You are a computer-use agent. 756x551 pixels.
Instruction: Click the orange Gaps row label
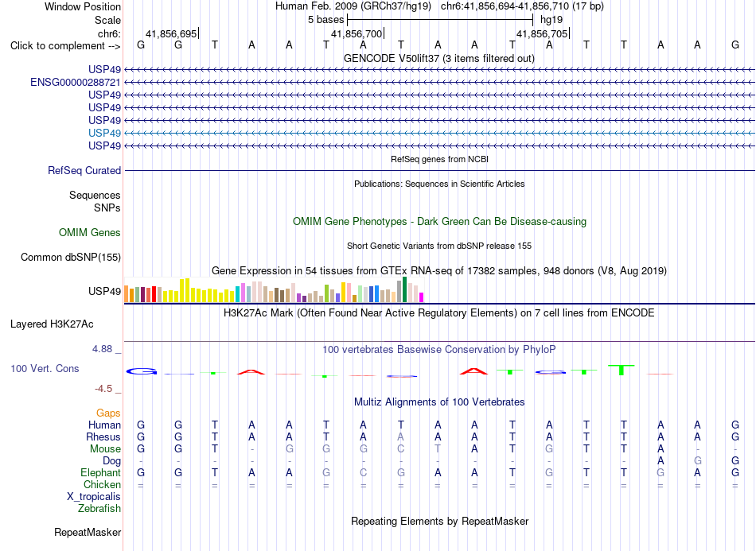pyautogui.click(x=108, y=413)
